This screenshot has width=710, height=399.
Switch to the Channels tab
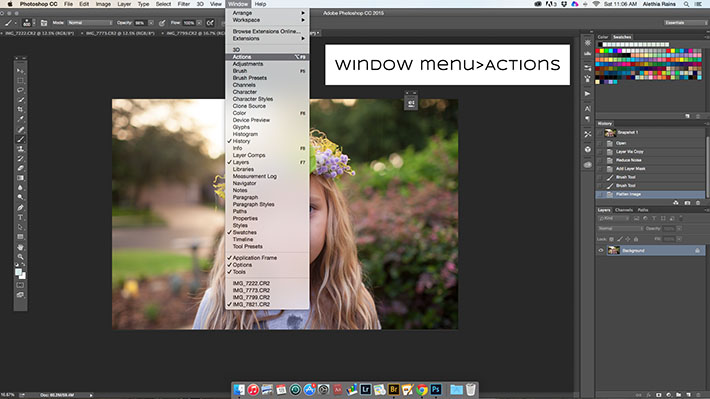click(624, 210)
